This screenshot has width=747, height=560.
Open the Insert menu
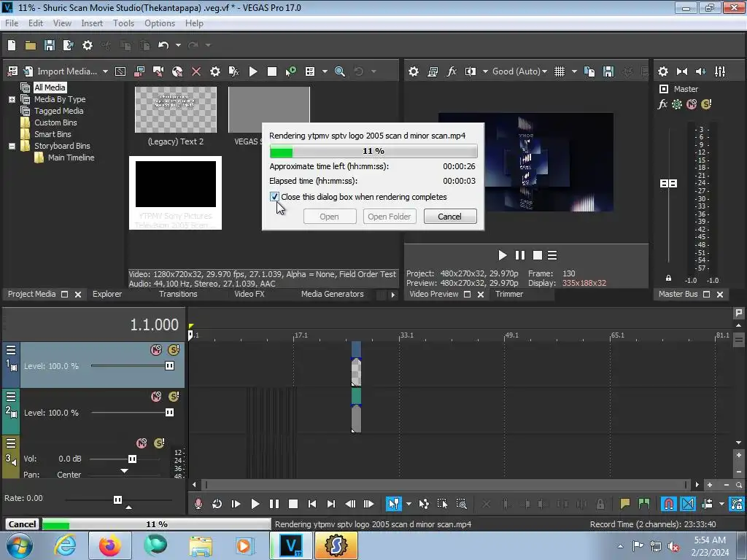tap(91, 23)
